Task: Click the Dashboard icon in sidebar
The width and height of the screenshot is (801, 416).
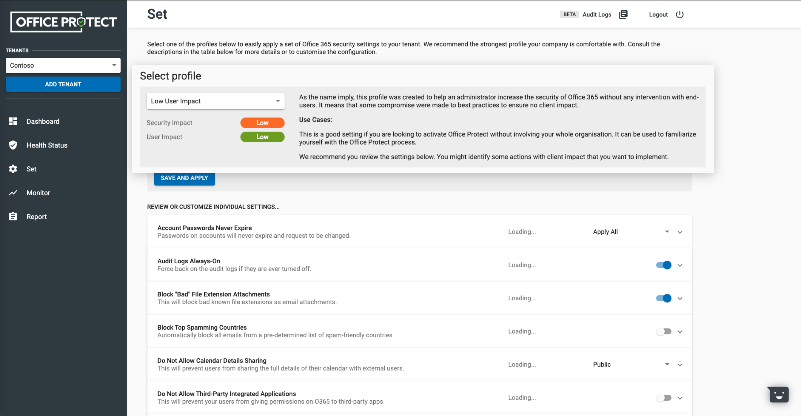Action: 13,121
